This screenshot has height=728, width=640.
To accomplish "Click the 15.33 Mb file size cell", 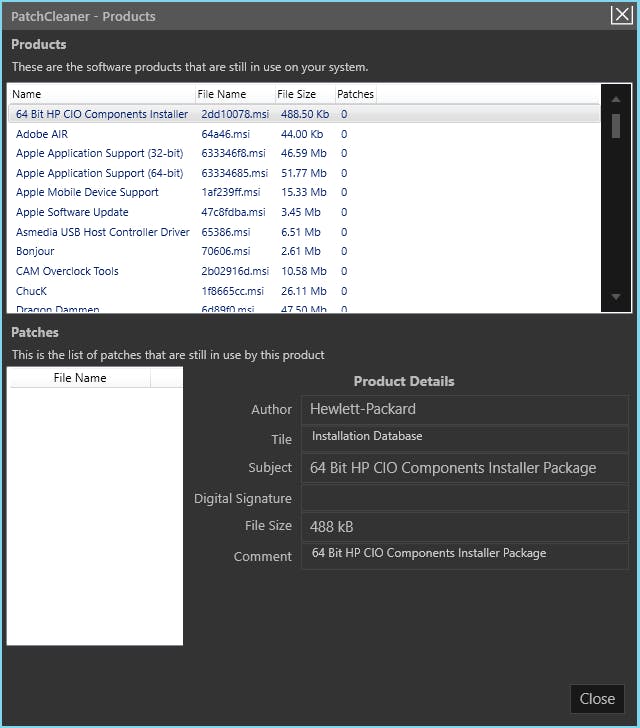I will [x=304, y=192].
